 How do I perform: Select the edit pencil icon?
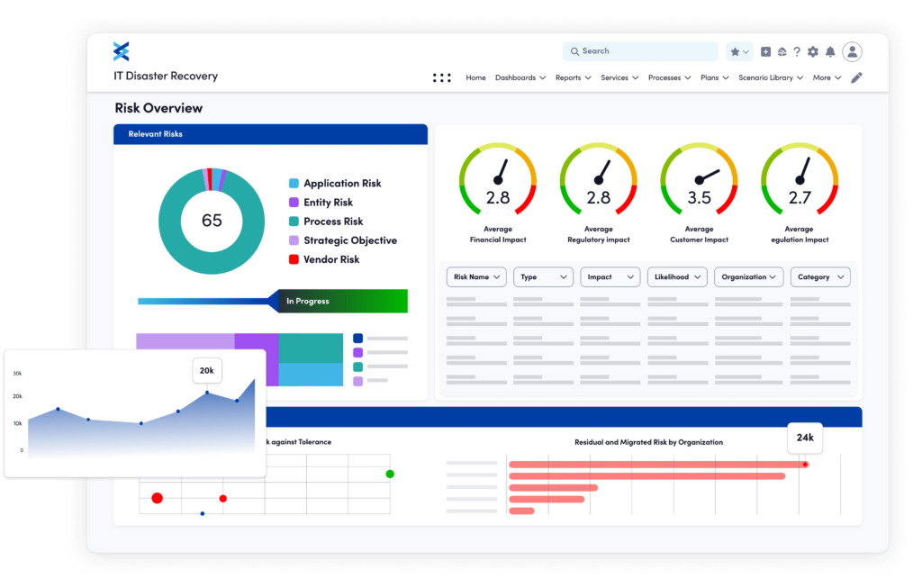point(856,77)
